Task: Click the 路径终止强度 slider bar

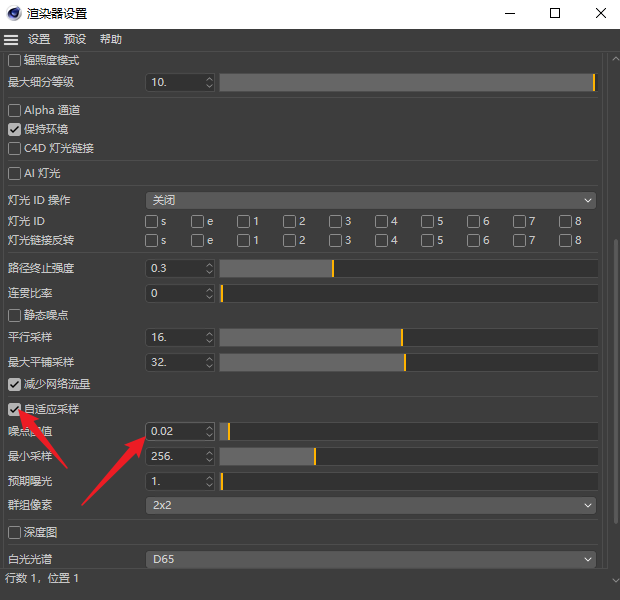Action: tap(408, 268)
